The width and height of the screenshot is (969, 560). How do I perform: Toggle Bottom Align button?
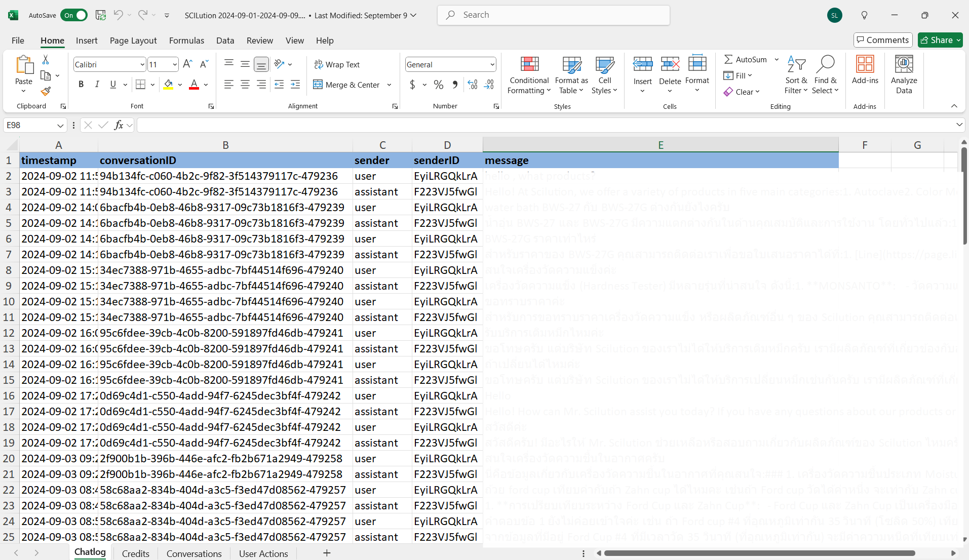click(x=261, y=64)
